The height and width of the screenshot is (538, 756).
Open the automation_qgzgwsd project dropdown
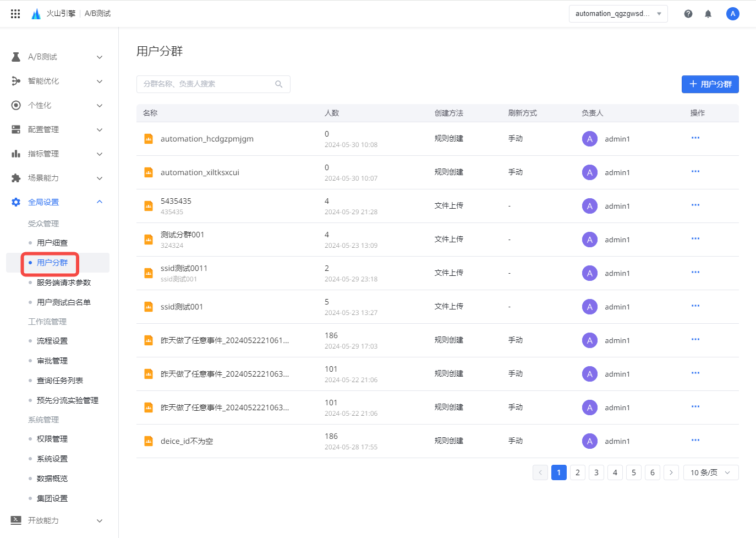(618, 14)
